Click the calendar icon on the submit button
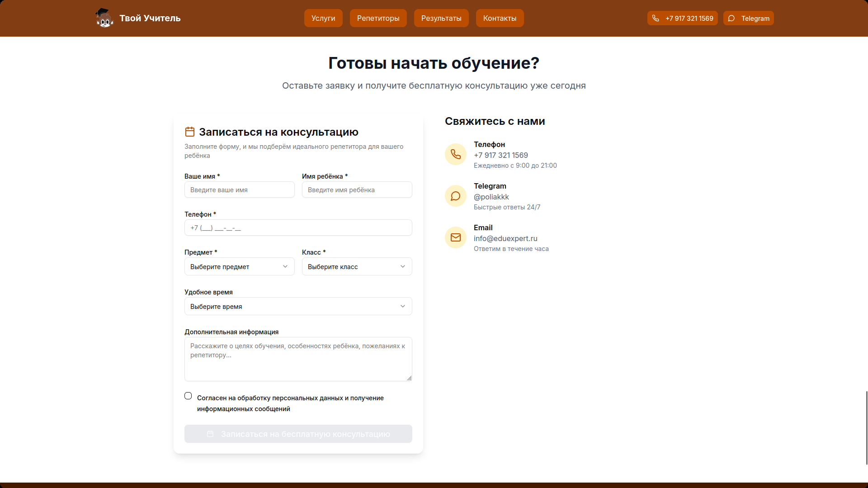The height and width of the screenshot is (488, 868). pyautogui.click(x=210, y=434)
